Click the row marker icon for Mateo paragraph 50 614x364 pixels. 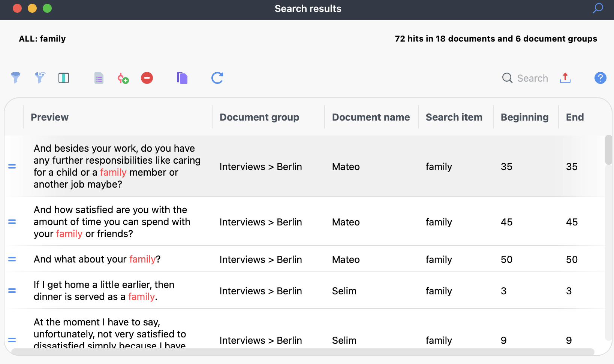coord(12,259)
